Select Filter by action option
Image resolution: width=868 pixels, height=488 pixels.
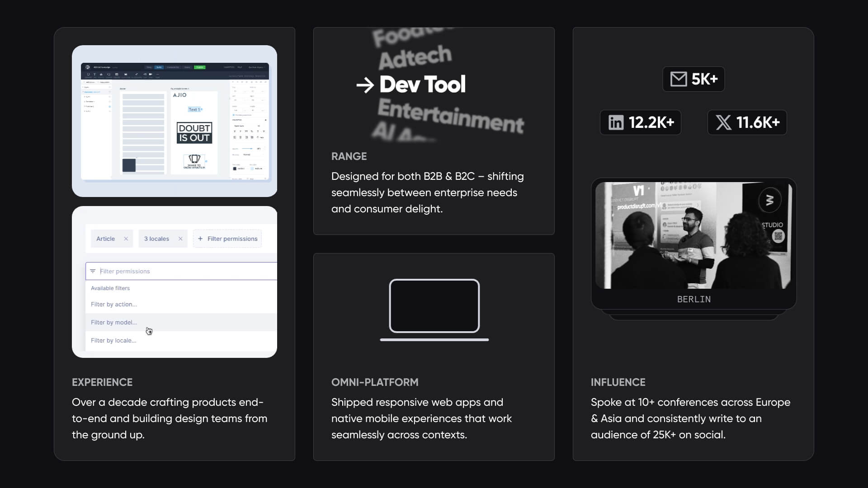(114, 304)
